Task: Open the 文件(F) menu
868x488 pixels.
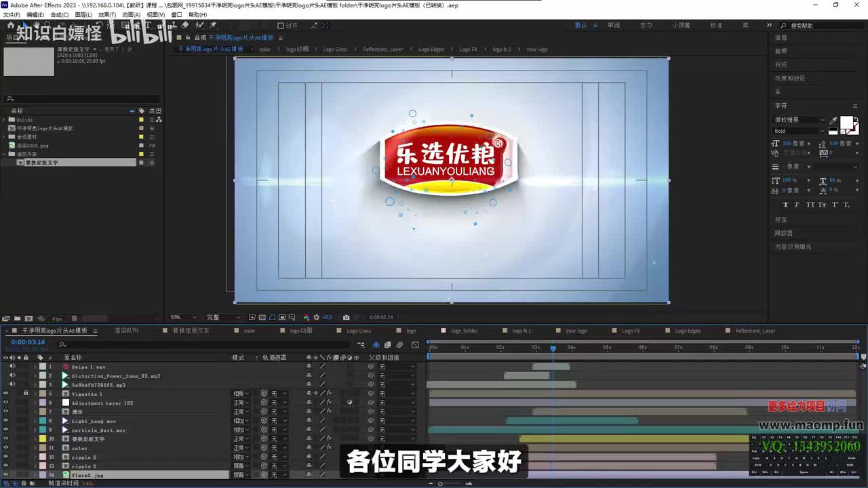Action: (12, 14)
